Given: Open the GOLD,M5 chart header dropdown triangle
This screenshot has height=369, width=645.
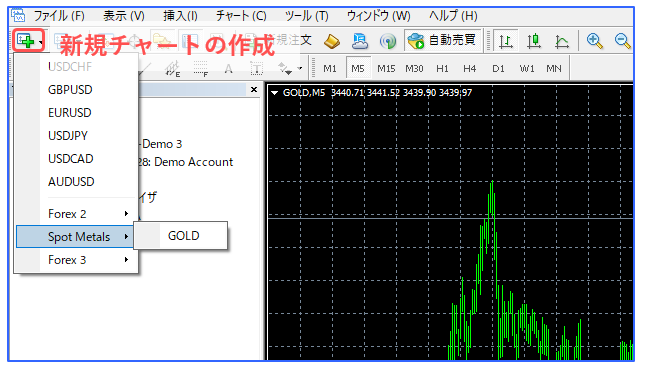Looking at the screenshot, I should [x=274, y=93].
